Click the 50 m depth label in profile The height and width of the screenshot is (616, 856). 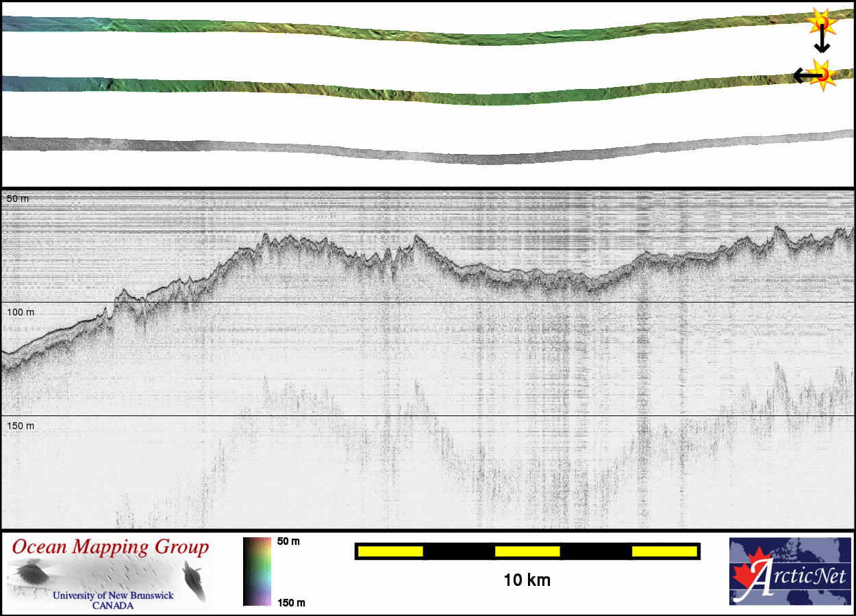pyautogui.click(x=18, y=198)
